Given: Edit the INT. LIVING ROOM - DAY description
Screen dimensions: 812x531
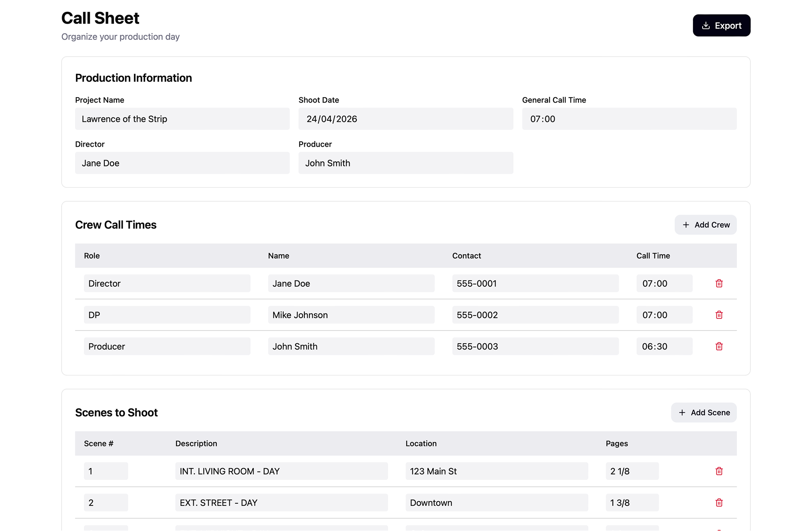Looking at the screenshot, I should point(281,471).
